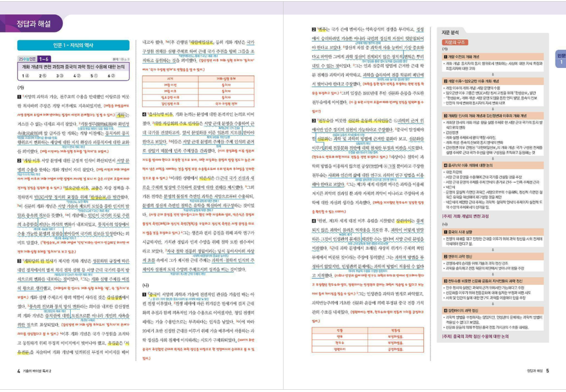The height and width of the screenshot is (392, 566).
Task: Click the '인문 1' side tab at page edge
Action: [x=561, y=59]
